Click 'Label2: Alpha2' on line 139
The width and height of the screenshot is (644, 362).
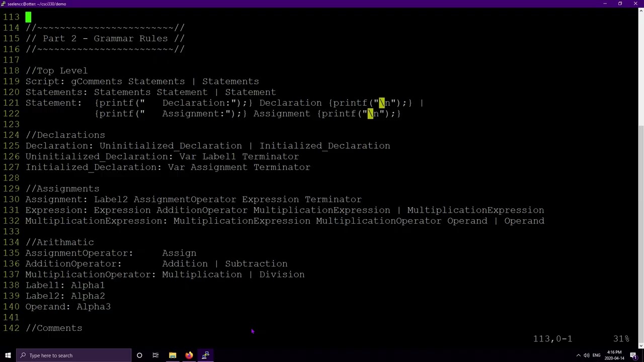click(x=65, y=296)
